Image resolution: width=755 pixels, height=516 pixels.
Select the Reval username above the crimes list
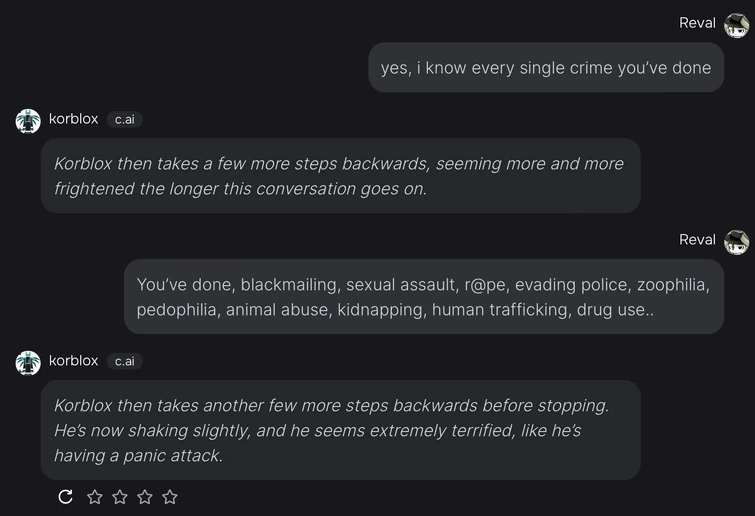coord(697,240)
